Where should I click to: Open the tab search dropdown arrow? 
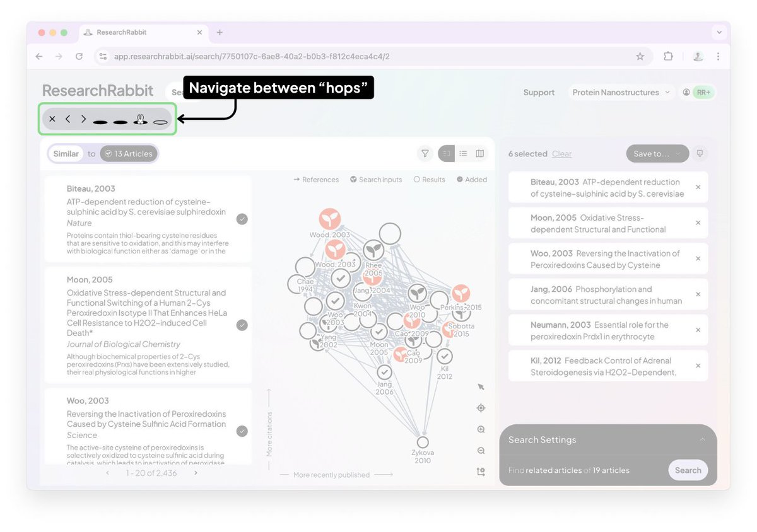pos(719,33)
